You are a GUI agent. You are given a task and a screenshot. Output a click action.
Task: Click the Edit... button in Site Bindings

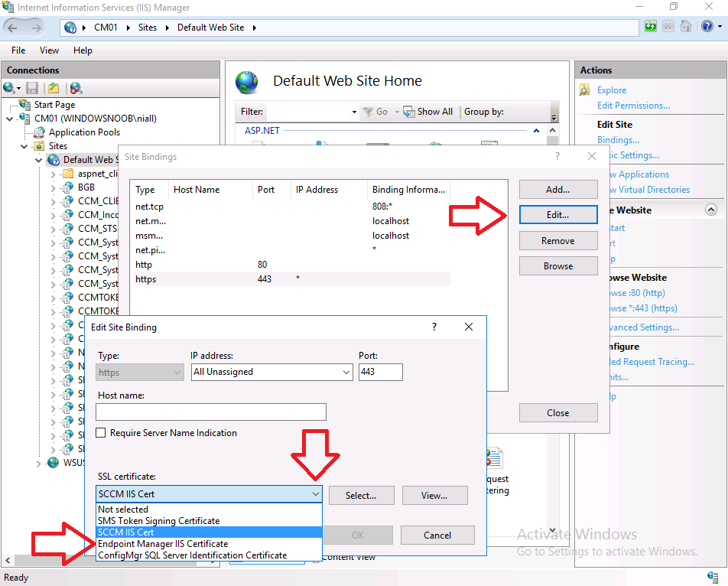pyautogui.click(x=558, y=214)
